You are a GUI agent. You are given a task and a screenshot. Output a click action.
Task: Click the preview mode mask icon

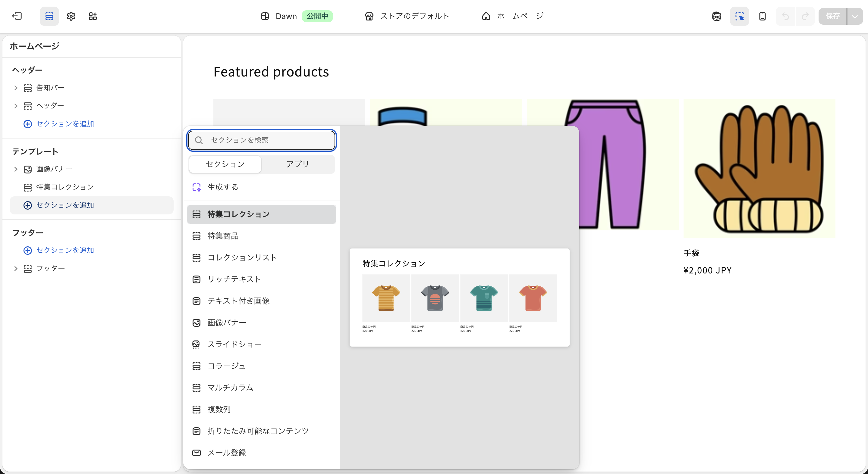tap(717, 16)
